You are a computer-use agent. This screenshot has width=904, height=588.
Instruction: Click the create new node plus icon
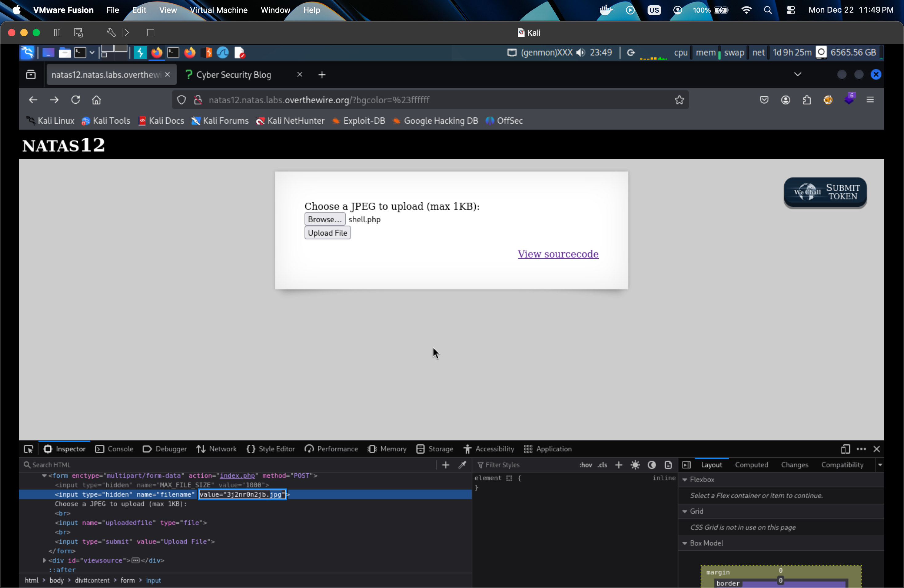click(x=446, y=465)
